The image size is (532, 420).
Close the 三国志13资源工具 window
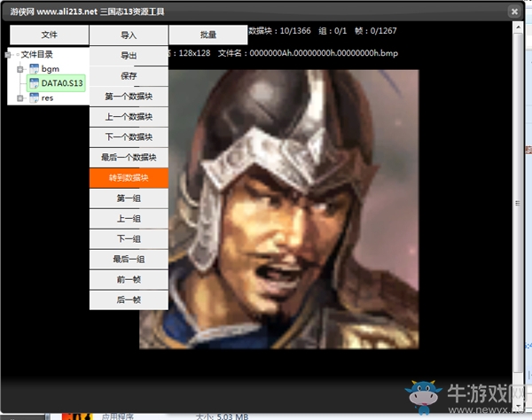514,12
